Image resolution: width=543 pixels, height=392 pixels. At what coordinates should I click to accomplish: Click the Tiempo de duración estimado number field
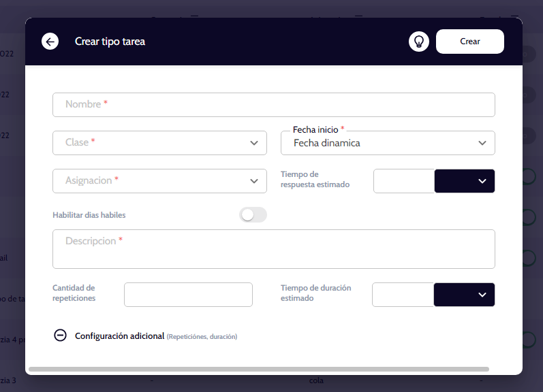[403, 295]
